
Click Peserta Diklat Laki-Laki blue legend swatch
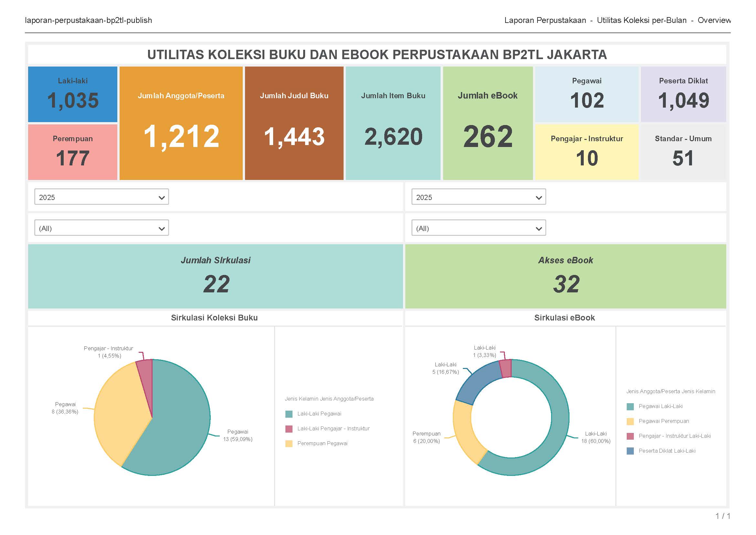pos(630,451)
